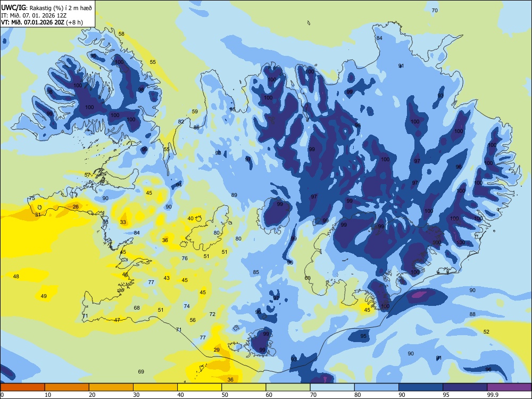Image resolution: width=532 pixels, height=399 pixels.
Task: Click the map value "82"
Action: click(181, 121)
